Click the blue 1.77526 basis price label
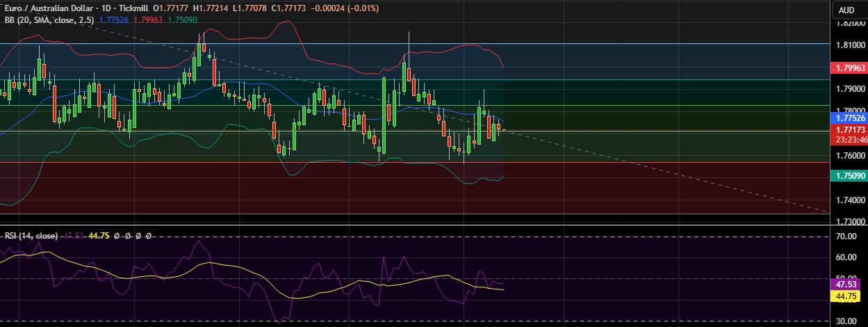 coord(849,119)
